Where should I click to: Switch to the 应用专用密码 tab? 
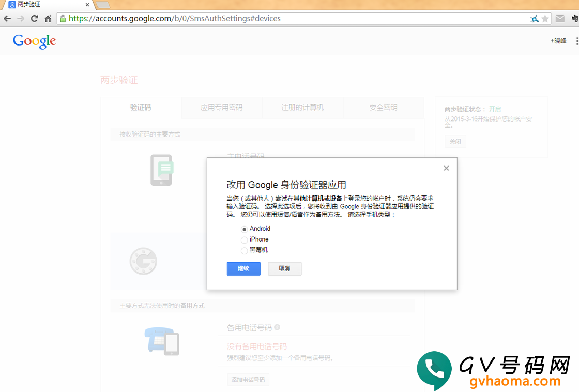pyautogui.click(x=222, y=108)
